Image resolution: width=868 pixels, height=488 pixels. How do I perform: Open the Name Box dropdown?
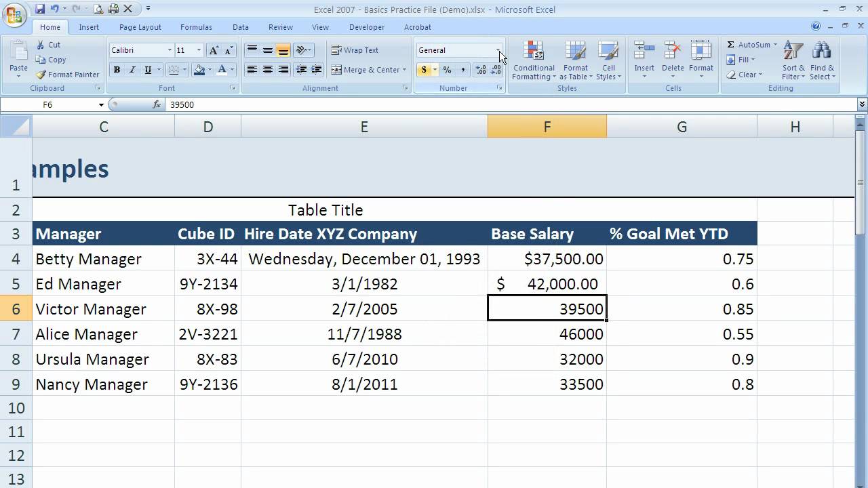click(101, 105)
